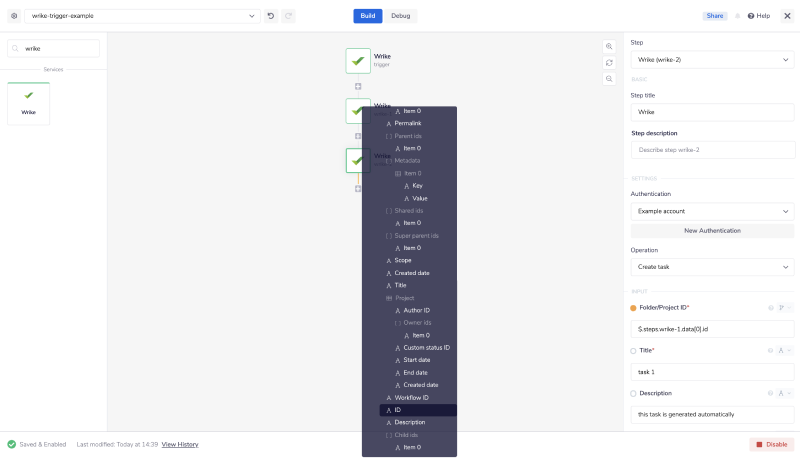Open workflow settings gear icon

click(x=14, y=16)
